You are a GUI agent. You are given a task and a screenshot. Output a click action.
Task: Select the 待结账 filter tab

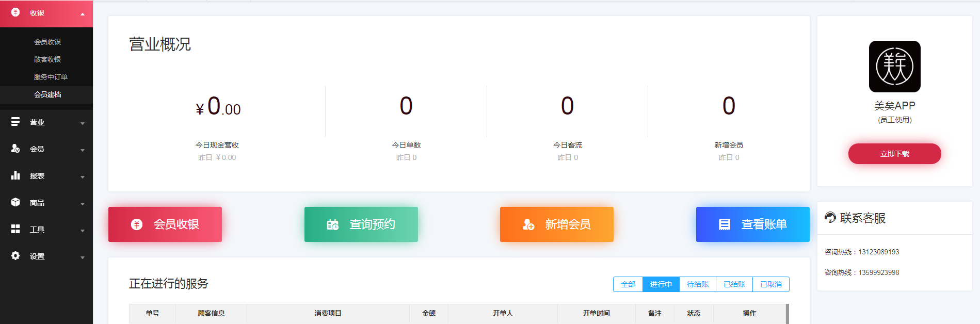click(698, 284)
